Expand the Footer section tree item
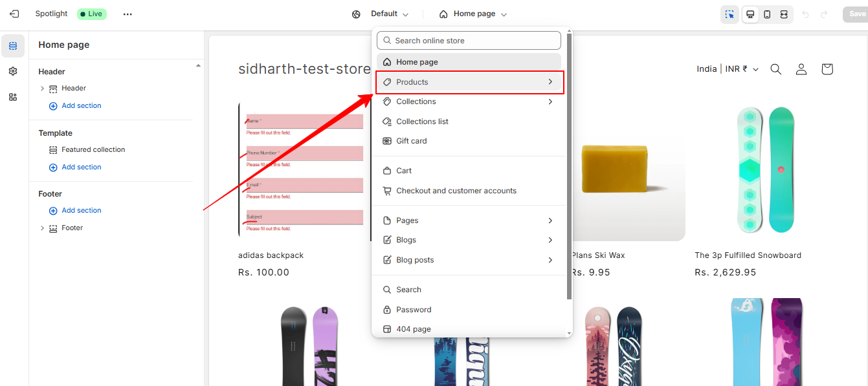The width and height of the screenshot is (868, 386). (x=43, y=228)
